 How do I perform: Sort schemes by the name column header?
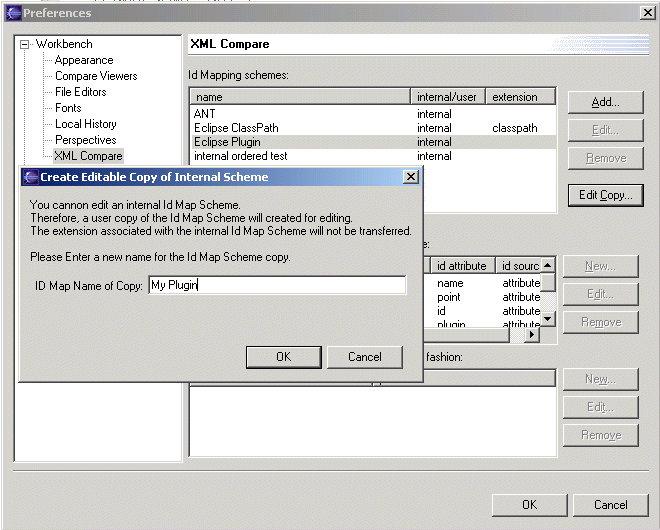click(300, 97)
